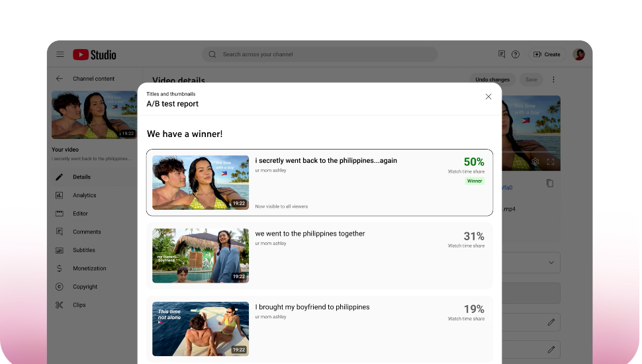Click the Clips scissors icon

point(60,305)
